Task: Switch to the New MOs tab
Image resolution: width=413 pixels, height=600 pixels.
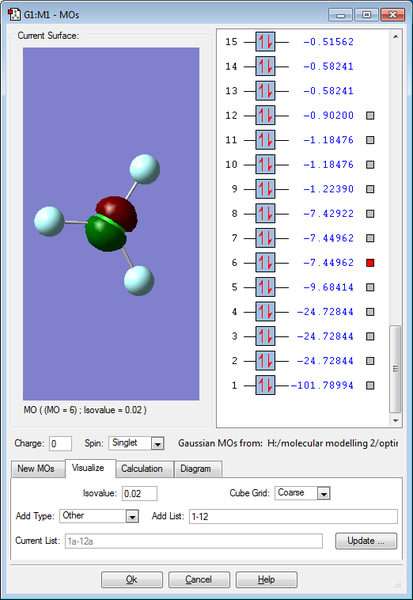Action: pyautogui.click(x=36, y=469)
